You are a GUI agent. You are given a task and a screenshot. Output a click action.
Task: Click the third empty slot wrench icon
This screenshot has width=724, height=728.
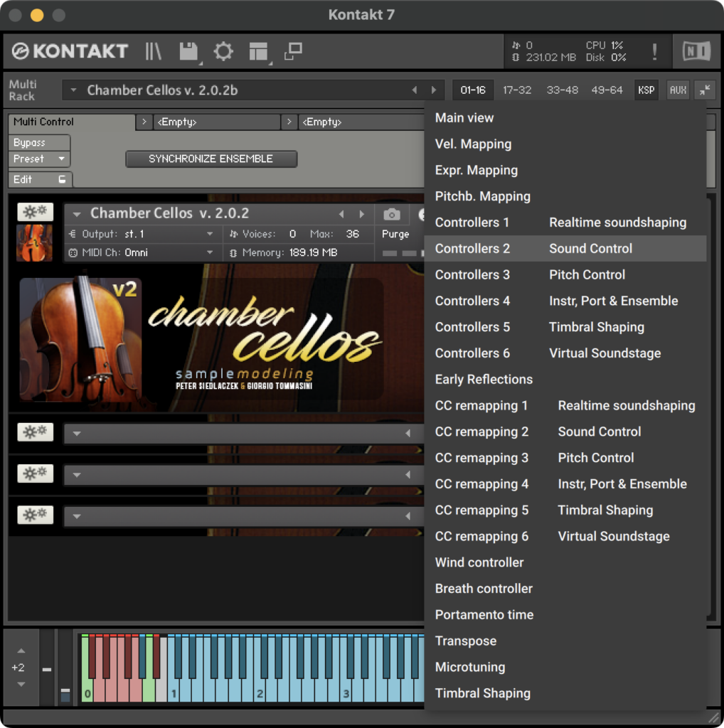coord(36,473)
